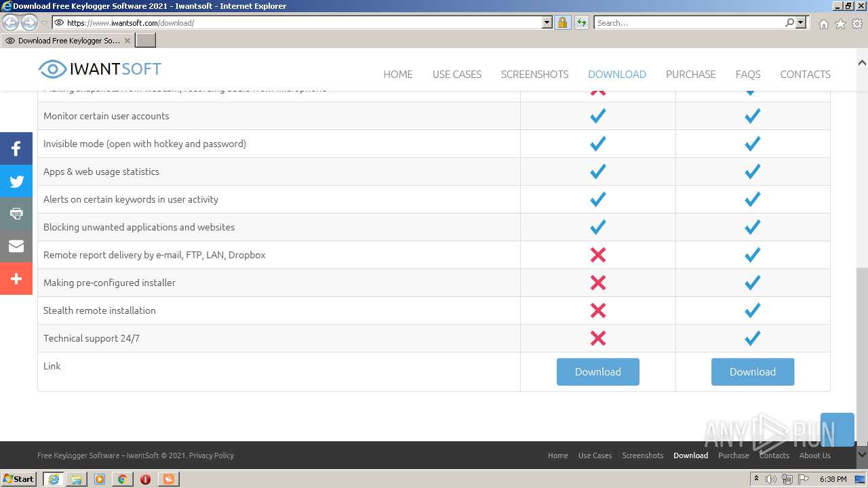Viewport: 868px width, 488px height.
Task: Click the email share sidebar icon
Action: tap(16, 246)
